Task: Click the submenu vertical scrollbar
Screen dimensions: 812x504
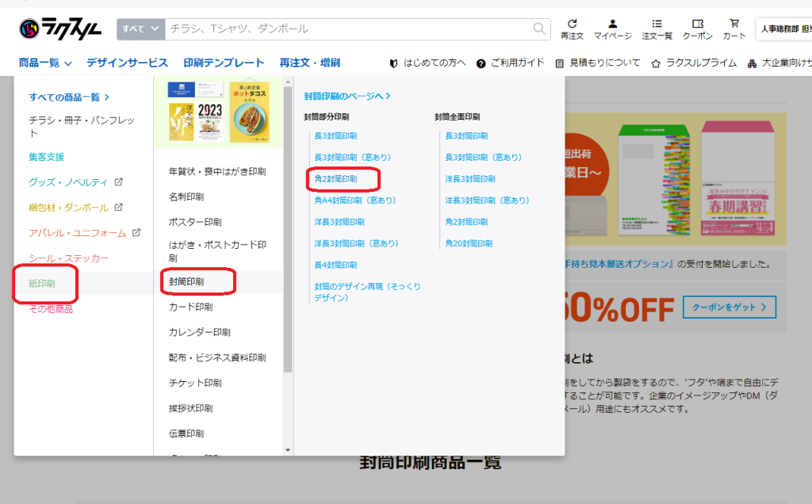Action: [x=288, y=238]
